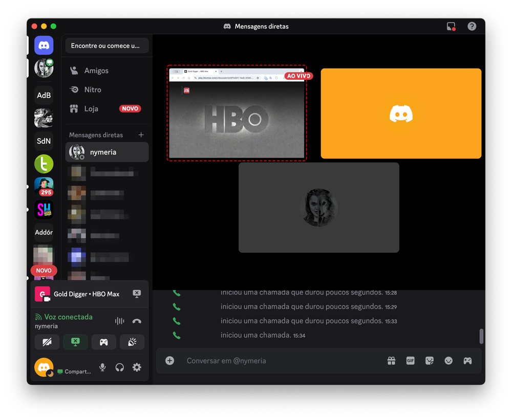Image resolution: width=512 pixels, height=420 pixels.
Task: Open the Nitro page
Action: pyautogui.click(x=107, y=90)
